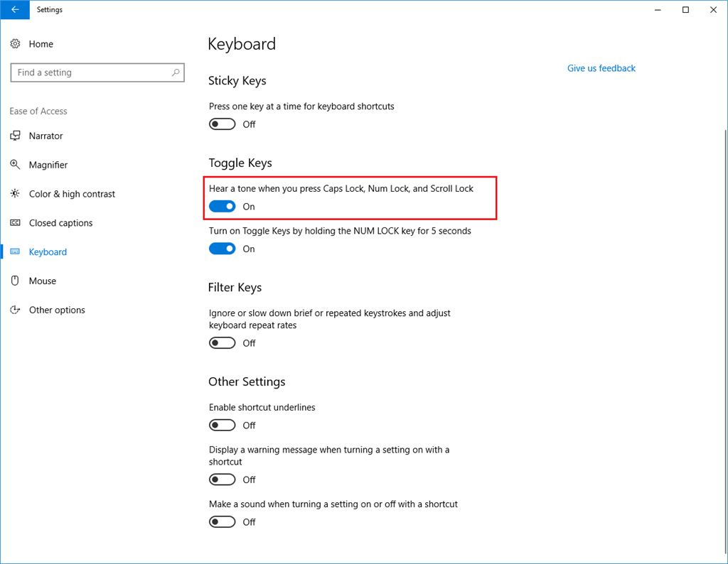Click the back arrow in title bar
Screen dimensions: 728x564
pyautogui.click(x=15, y=10)
